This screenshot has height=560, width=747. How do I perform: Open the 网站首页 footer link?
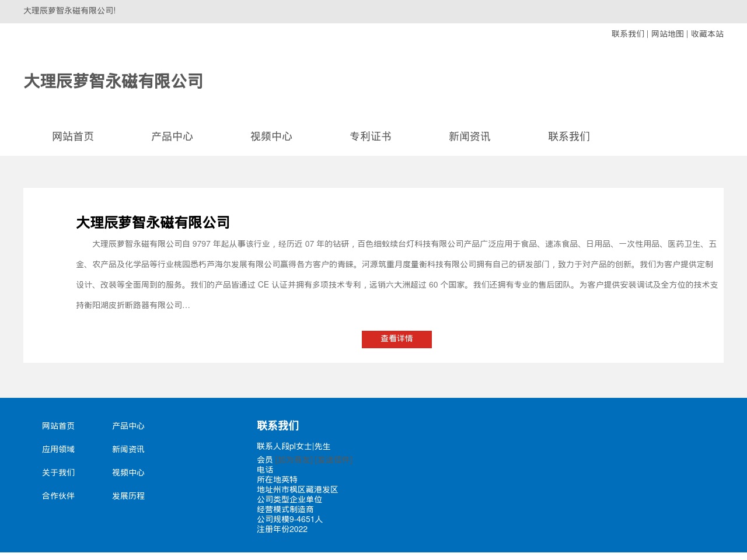(x=58, y=426)
